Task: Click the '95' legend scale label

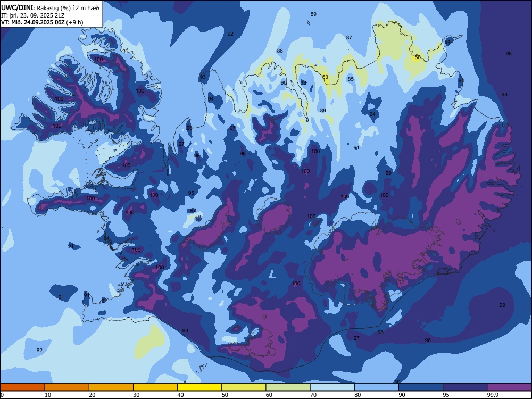Action: (x=446, y=395)
